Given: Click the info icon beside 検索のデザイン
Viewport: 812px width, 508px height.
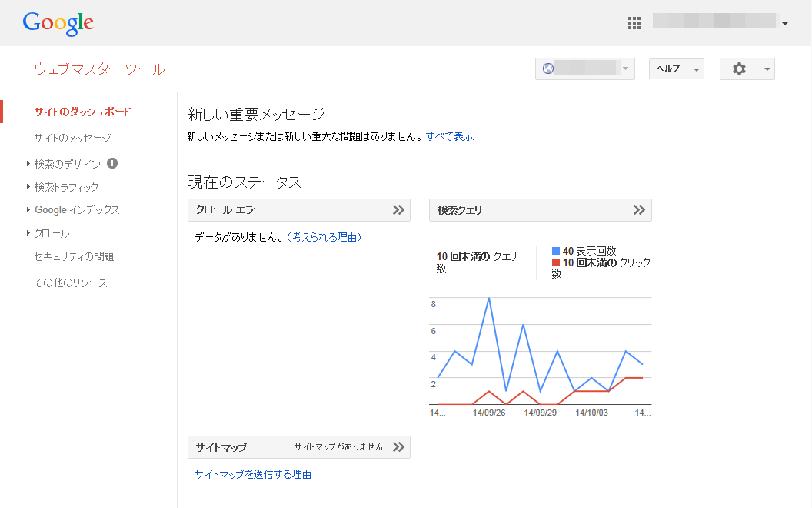Looking at the screenshot, I should 112,163.
